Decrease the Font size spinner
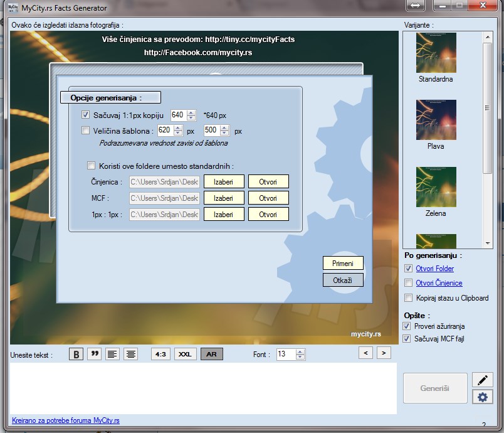This screenshot has height=433, width=504. (300, 357)
